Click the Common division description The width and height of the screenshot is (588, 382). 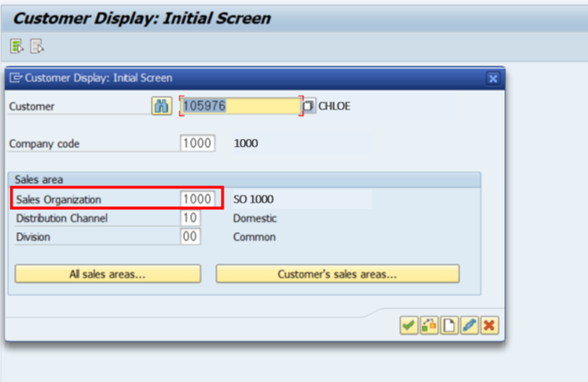point(254,237)
